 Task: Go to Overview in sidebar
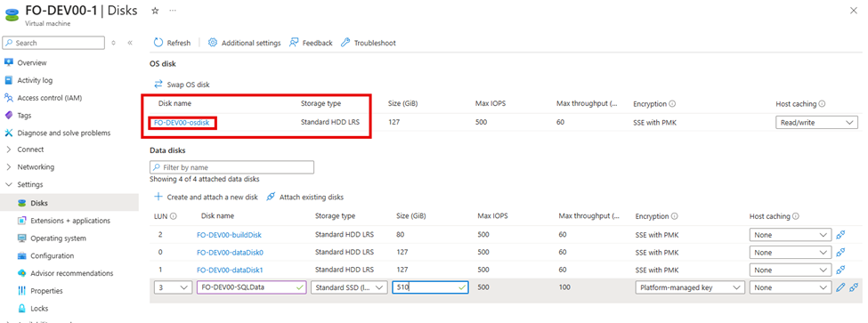coord(32,62)
